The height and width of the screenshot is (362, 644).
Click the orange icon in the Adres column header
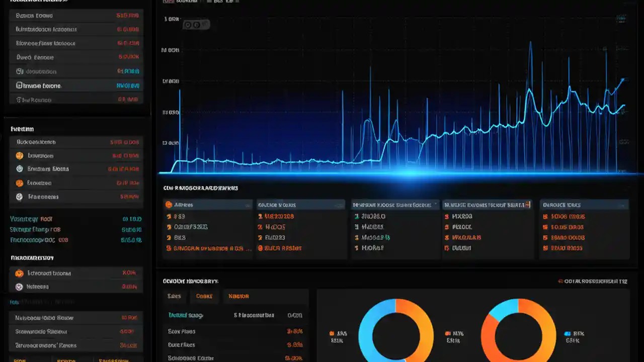pos(168,205)
